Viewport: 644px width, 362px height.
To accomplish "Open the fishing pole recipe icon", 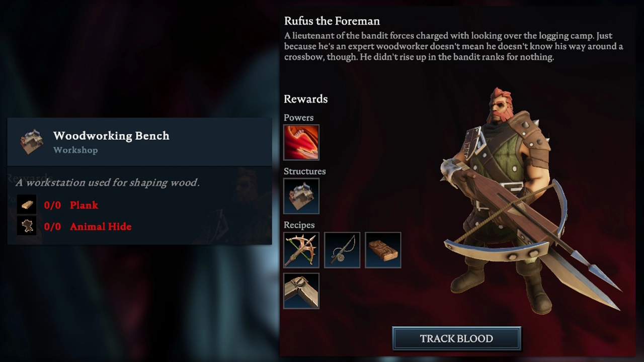I will pyautogui.click(x=342, y=250).
